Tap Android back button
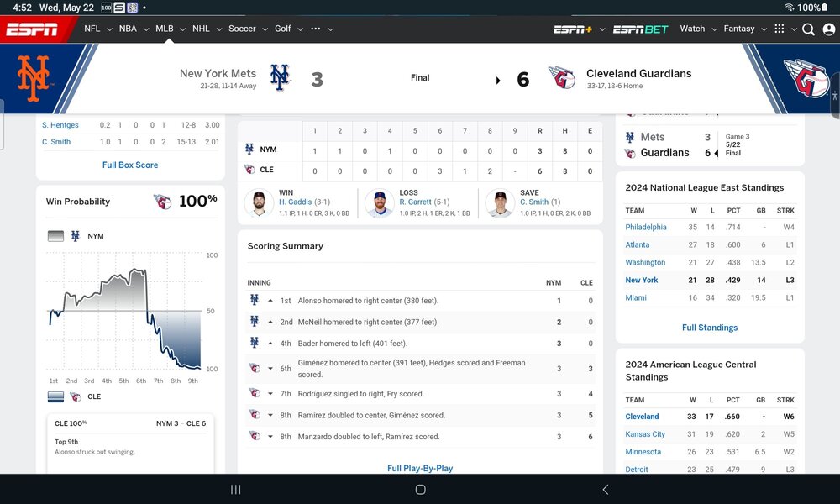The width and height of the screenshot is (840, 504). pyautogui.click(x=606, y=490)
